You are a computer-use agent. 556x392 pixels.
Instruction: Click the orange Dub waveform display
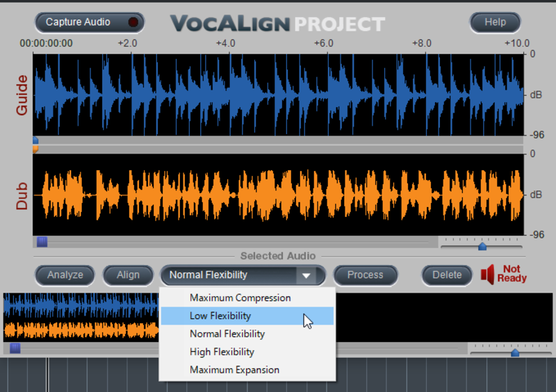coord(279,195)
